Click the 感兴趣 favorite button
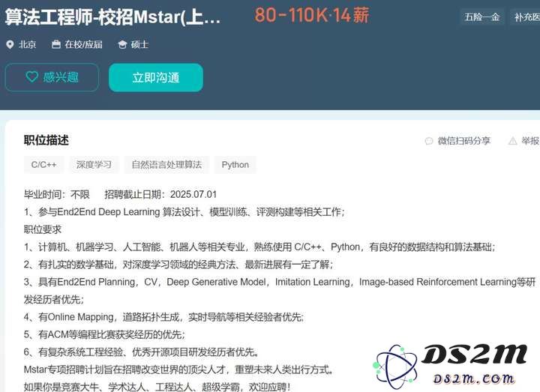This screenshot has width=540, height=392. (52, 77)
